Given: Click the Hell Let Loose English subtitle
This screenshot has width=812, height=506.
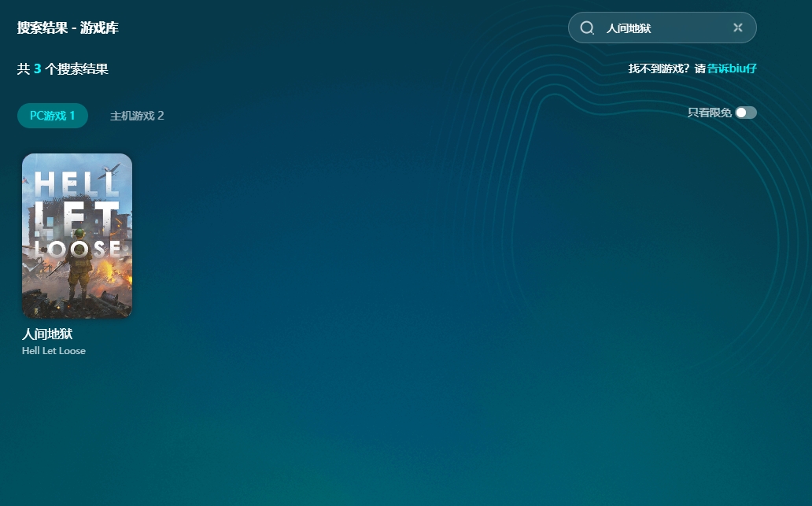Looking at the screenshot, I should pos(54,351).
